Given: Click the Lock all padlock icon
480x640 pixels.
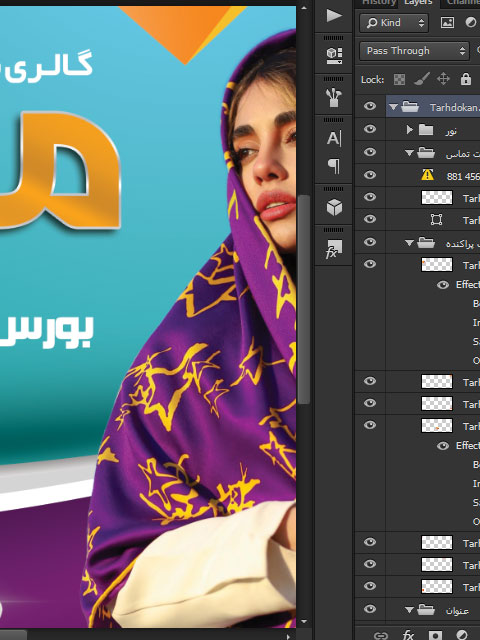Looking at the screenshot, I should coord(466,79).
